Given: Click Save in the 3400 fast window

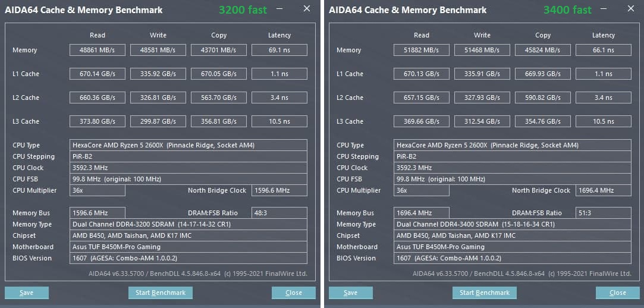Looking at the screenshot, I should pyautogui.click(x=351, y=293).
